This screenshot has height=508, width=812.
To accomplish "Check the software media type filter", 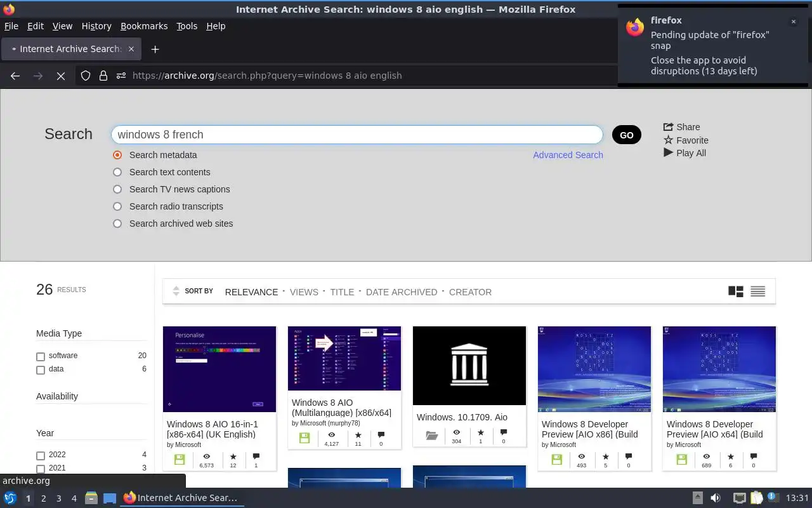I will tap(41, 356).
